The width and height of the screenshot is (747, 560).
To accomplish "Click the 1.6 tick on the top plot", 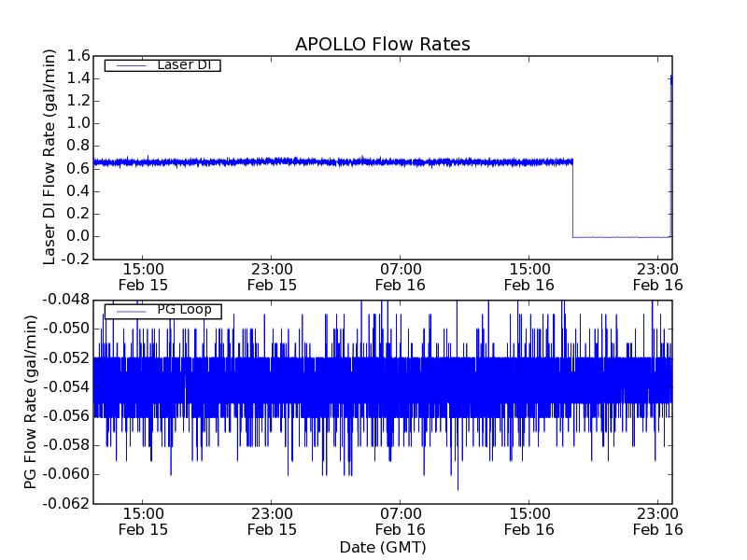I will (x=78, y=56).
